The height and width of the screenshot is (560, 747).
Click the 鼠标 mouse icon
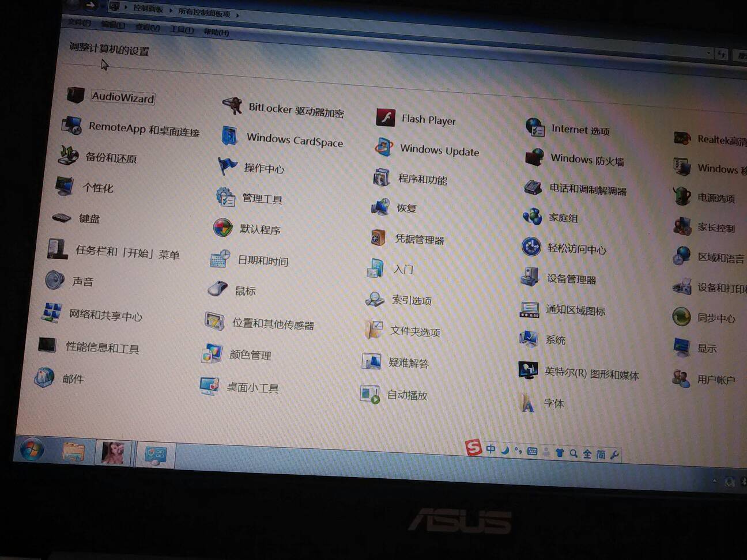(217, 289)
